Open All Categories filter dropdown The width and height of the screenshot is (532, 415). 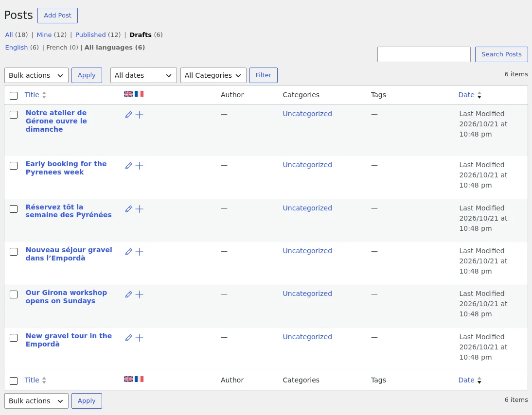point(213,75)
